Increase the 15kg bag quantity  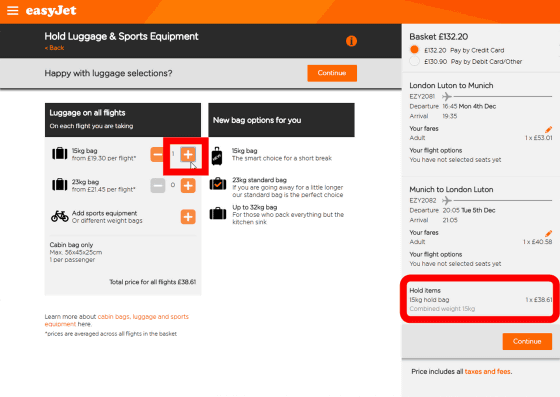[188, 155]
